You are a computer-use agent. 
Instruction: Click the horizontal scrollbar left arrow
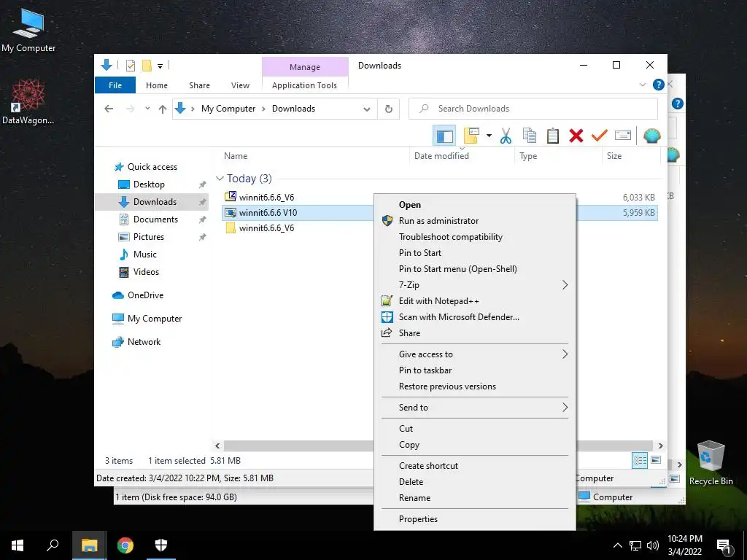click(217, 446)
